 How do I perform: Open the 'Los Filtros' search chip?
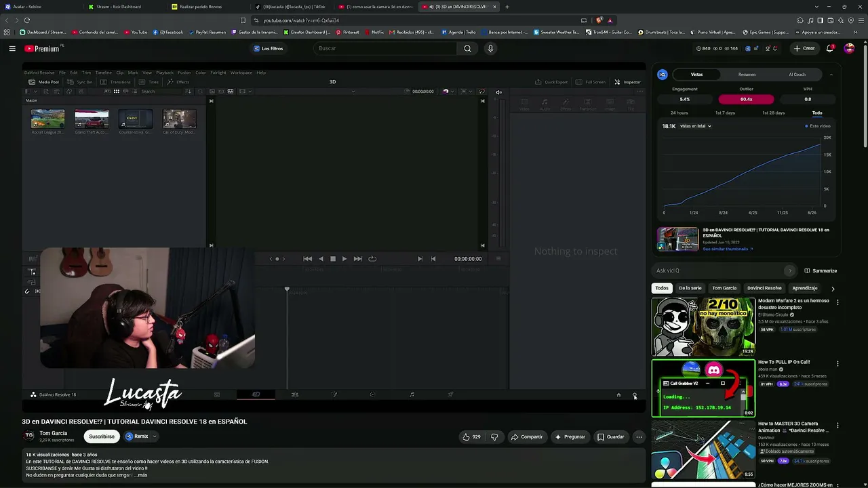point(269,48)
